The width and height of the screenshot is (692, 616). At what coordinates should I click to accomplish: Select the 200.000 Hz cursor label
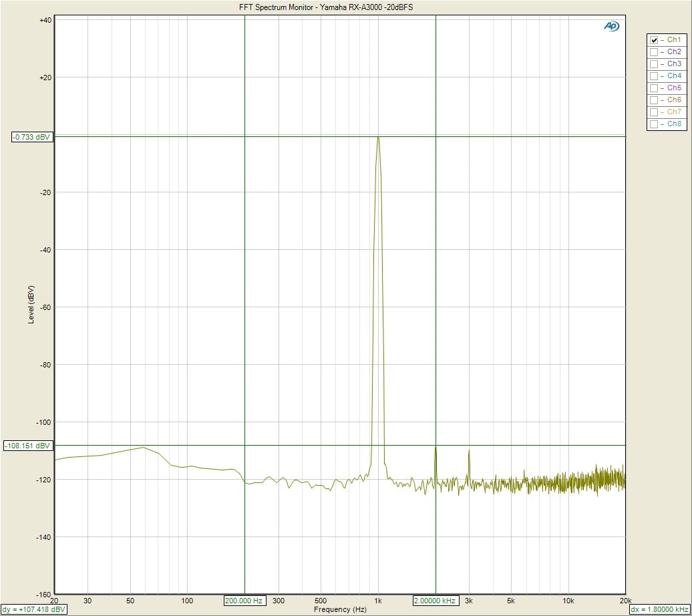click(x=245, y=601)
